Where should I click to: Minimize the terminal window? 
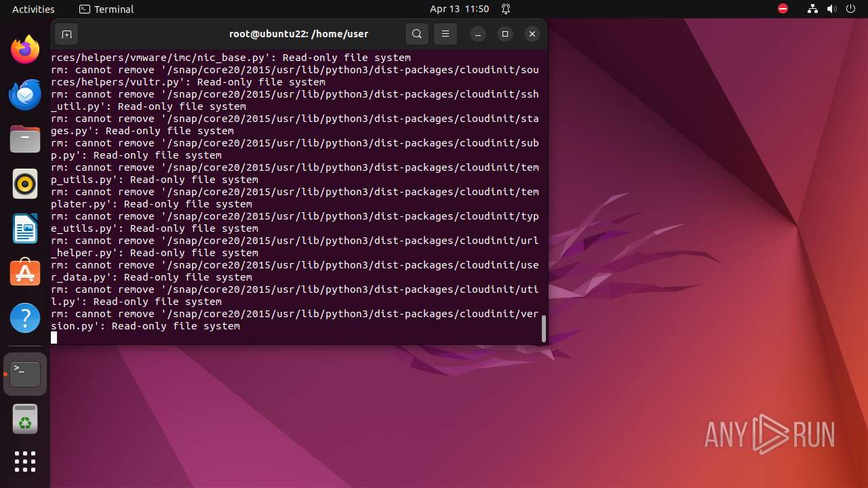point(478,34)
